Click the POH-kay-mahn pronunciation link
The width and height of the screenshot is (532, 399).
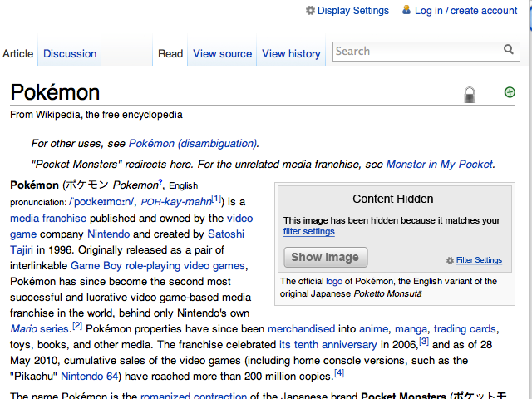[x=176, y=202]
